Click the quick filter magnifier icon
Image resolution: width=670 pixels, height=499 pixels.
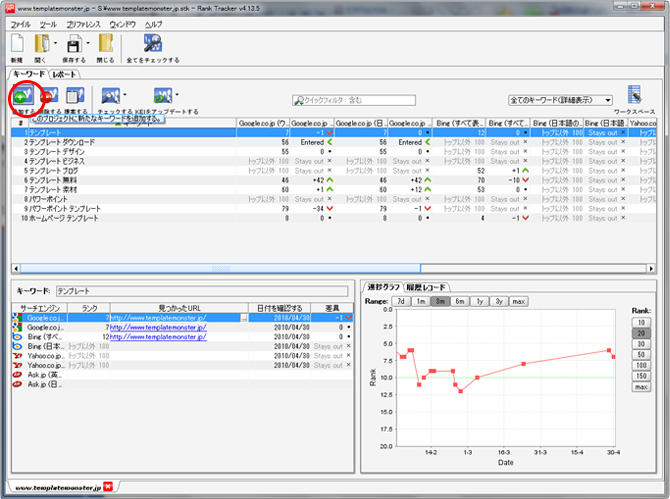(x=300, y=100)
